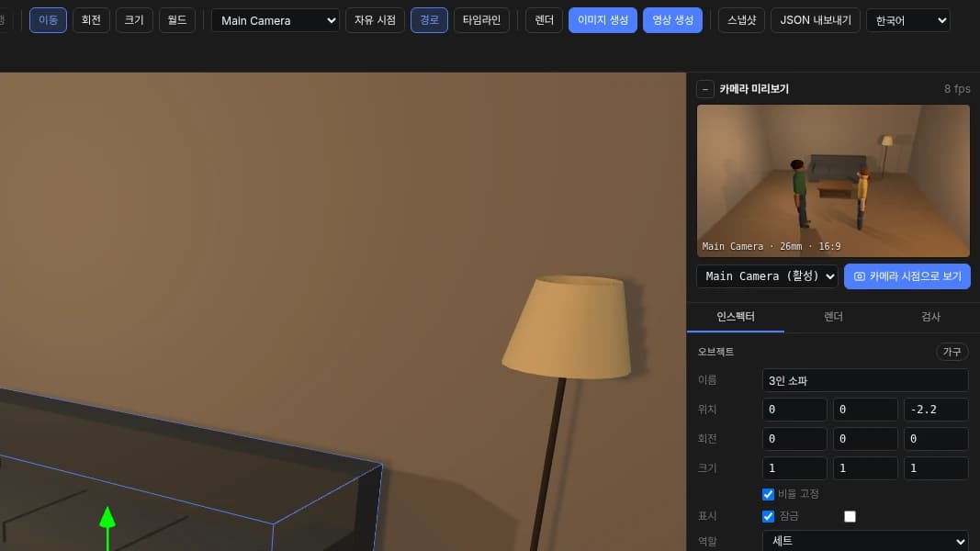
Task: Open the Main Camera dropdown in the toolbar
Action: pos(276,20)
